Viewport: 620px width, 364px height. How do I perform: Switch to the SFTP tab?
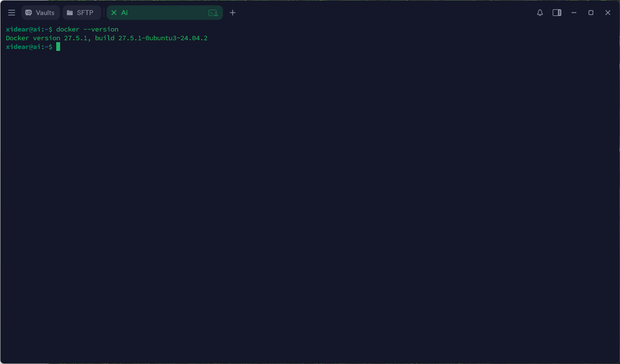coord(81,13)
